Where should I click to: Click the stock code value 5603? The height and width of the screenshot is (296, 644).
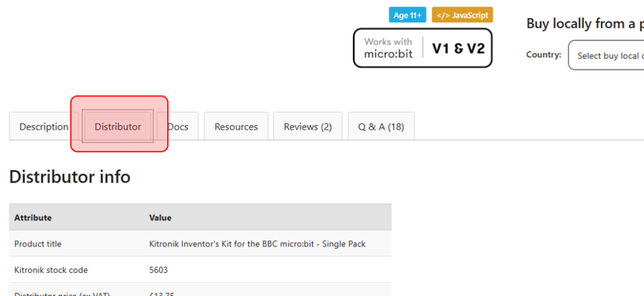click(x=158, y=270)
